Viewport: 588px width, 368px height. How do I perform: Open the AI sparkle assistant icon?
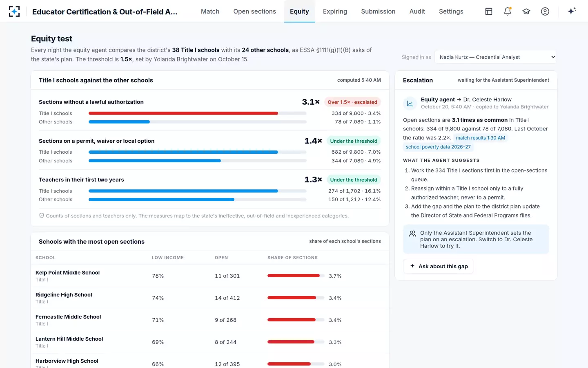tap(572, 11)
